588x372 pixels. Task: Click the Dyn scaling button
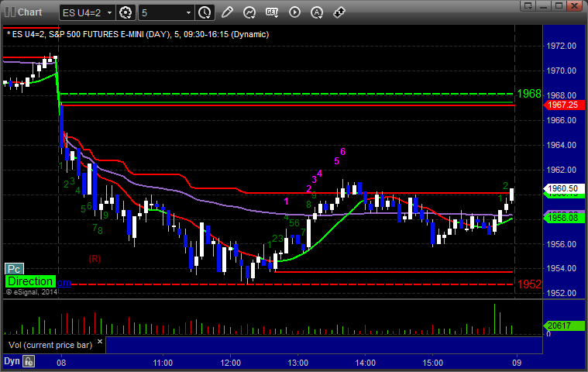click(12, 361)
